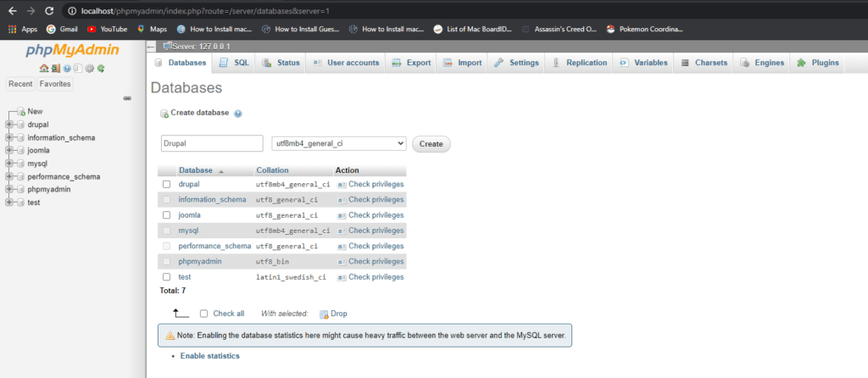Expand the test tree node
This screenshot has width=868, height=378.
coord(8,202)
